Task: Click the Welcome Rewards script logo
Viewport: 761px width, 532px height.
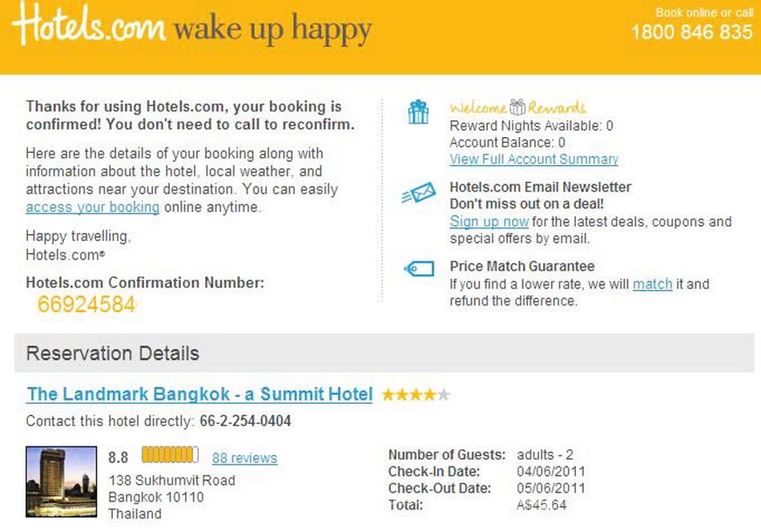Action: [517, 107]
